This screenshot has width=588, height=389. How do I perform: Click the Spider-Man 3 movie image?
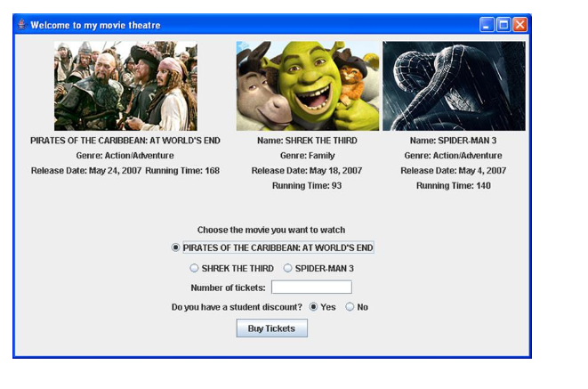[454, 86]
